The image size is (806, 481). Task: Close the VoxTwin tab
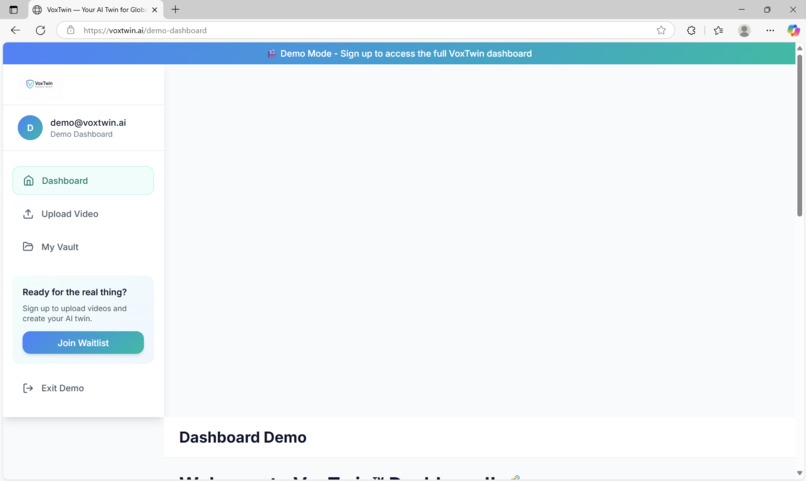pyautogui.click(x=155, y=10)
